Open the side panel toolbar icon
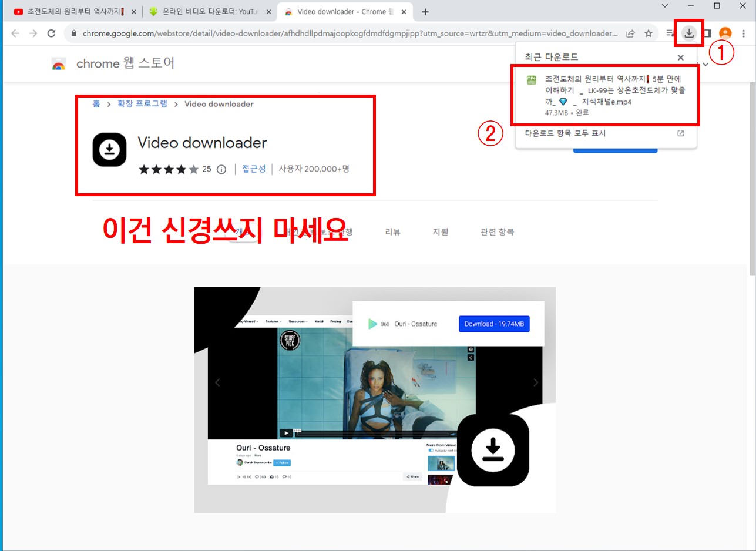756x551 pixels. [x=708, y=33]
